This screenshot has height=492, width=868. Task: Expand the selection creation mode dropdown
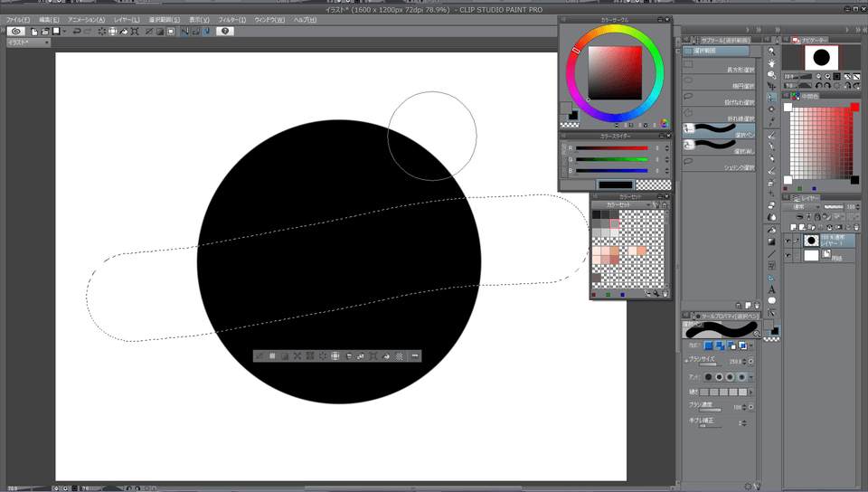[x=753, y=345]
